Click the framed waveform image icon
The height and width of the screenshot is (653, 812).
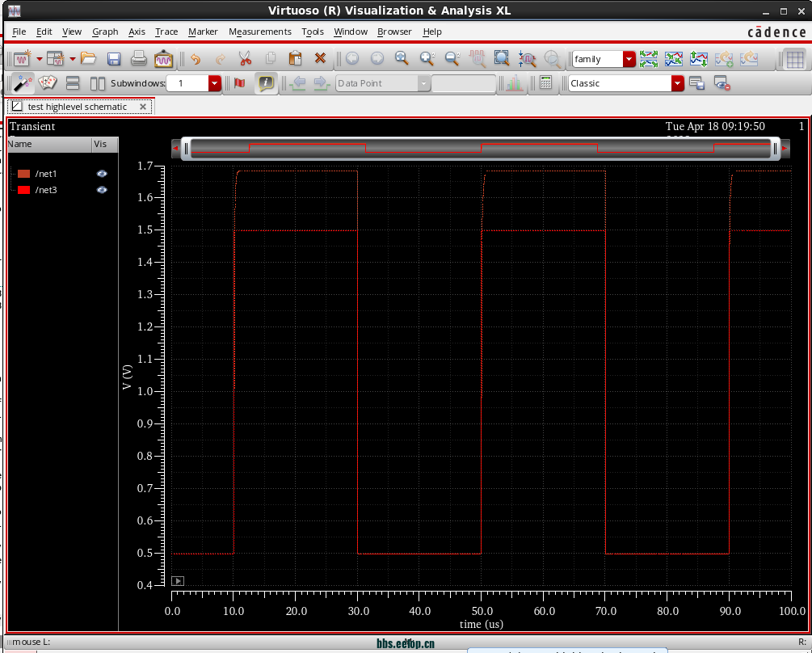(x=163, y=58)
